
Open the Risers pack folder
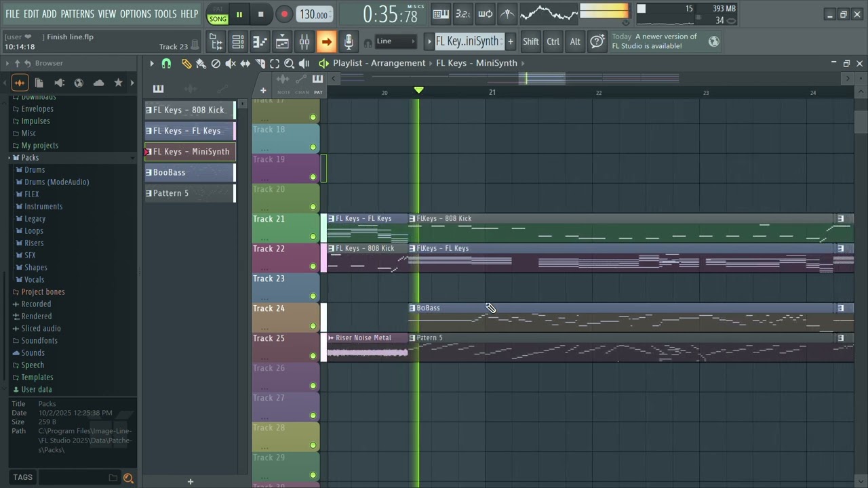(x=34, y=243)
